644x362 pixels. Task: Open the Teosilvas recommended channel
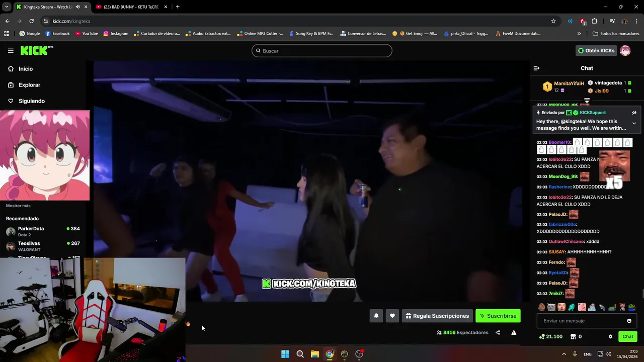pos(43,246)
